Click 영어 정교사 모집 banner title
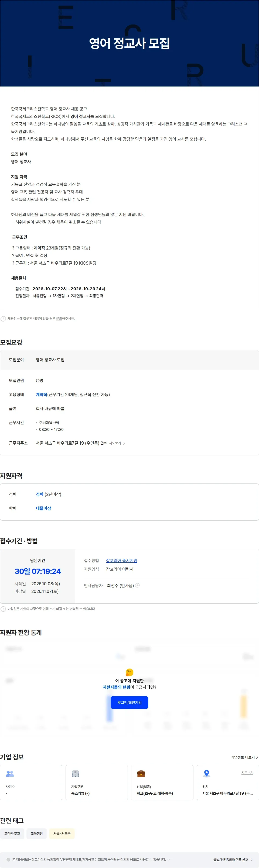Image resolution: width=259 pixels, height=868 pixels. tap(129, 43)
